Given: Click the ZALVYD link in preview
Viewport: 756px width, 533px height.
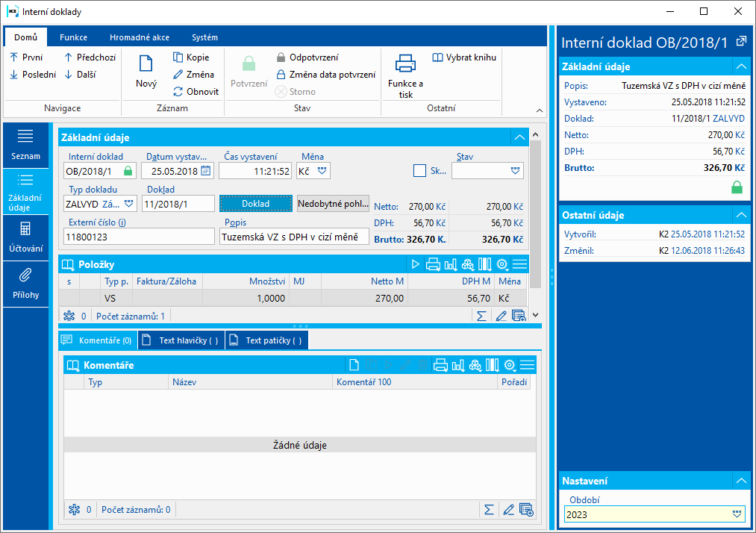Looking at the screenshot, I should 728,119.
